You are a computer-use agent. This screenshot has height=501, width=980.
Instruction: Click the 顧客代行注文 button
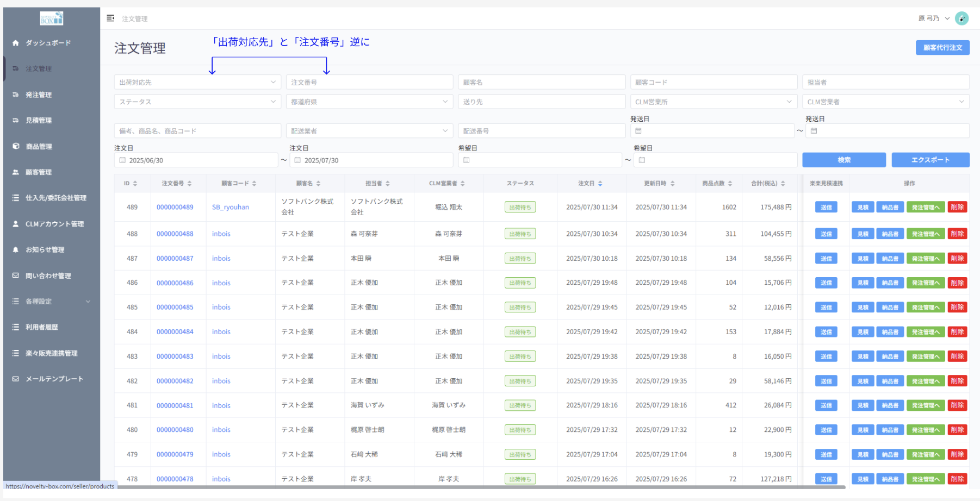(942, 48)
